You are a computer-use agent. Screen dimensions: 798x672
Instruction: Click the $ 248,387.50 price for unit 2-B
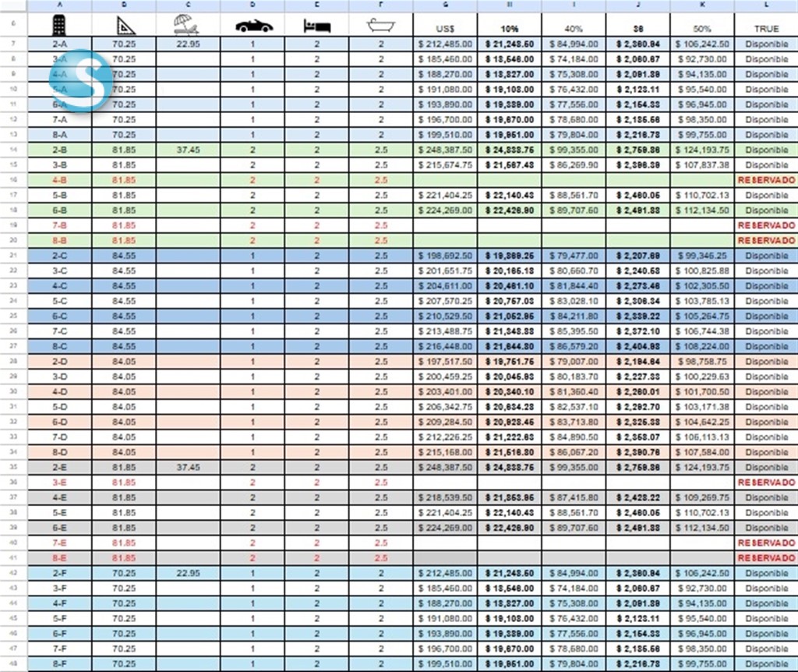446,150
